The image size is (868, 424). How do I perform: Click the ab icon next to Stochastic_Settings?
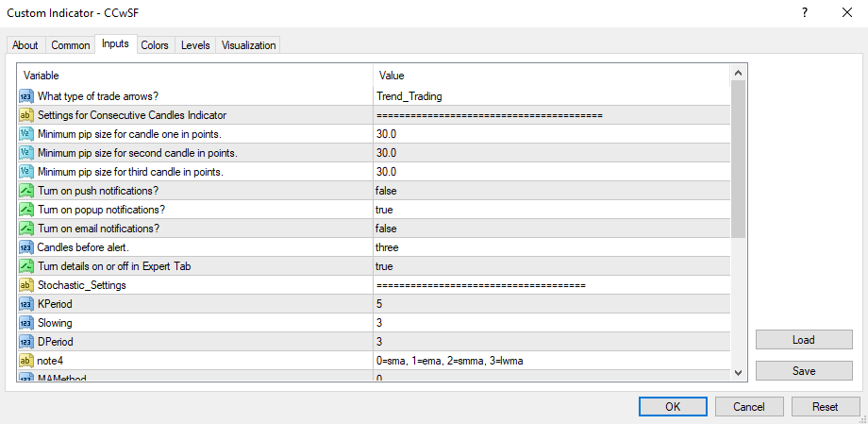[x=26, y=285]
